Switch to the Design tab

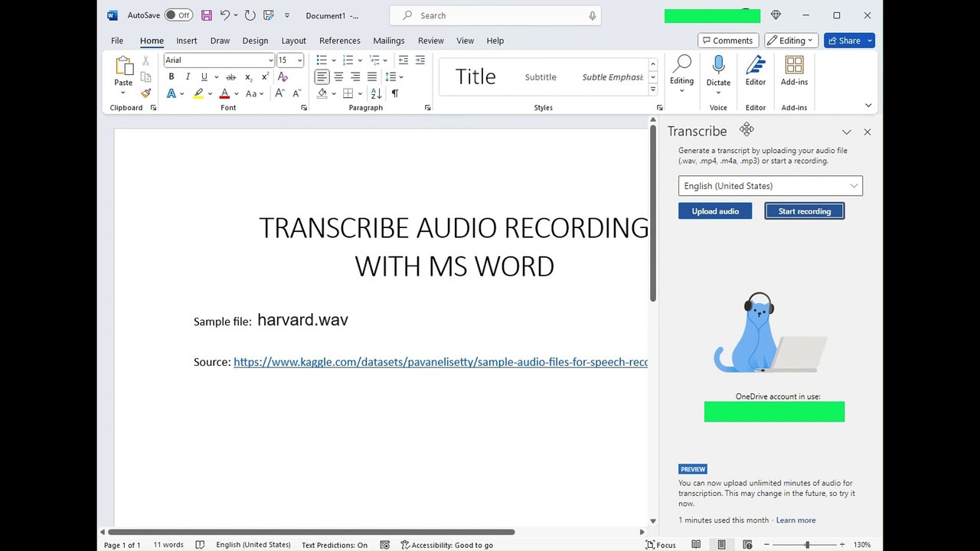pyautogui.click(x=255, y=41)
